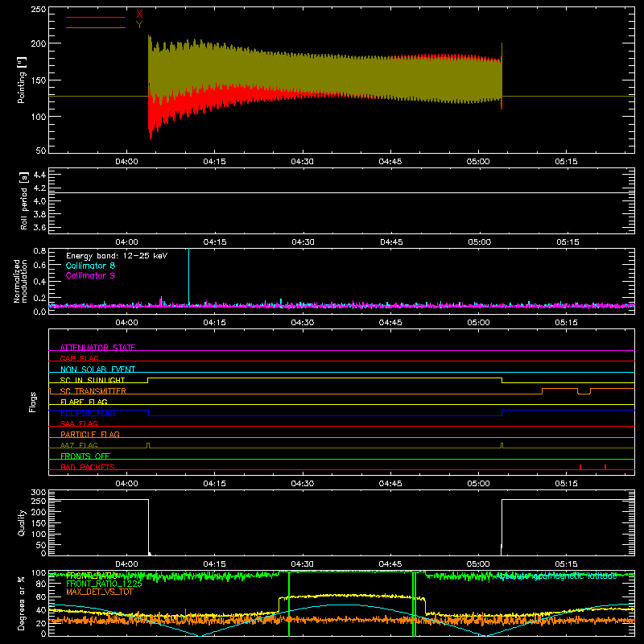Viewport: 644px width, 644px height.
Task: Click the tall cyan Collimator 8 spike
Action: [188, 276]
